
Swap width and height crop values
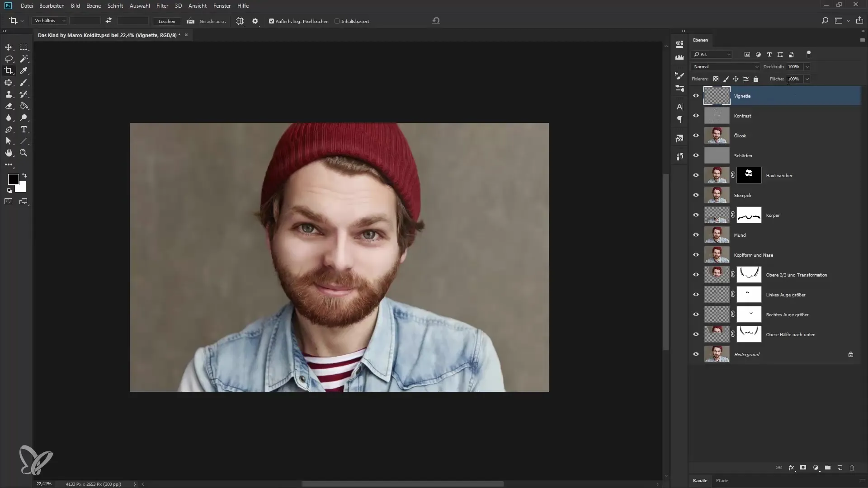(x=108, y=21)
